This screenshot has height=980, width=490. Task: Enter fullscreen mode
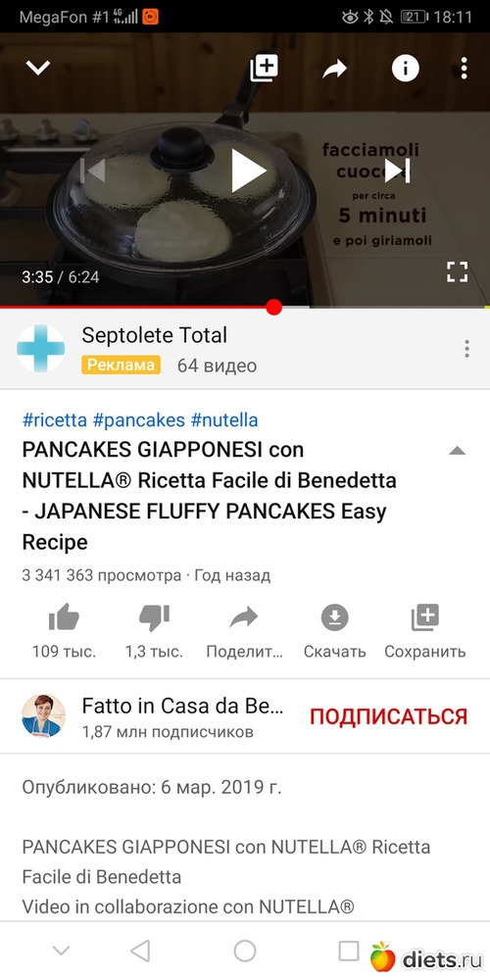458,271
